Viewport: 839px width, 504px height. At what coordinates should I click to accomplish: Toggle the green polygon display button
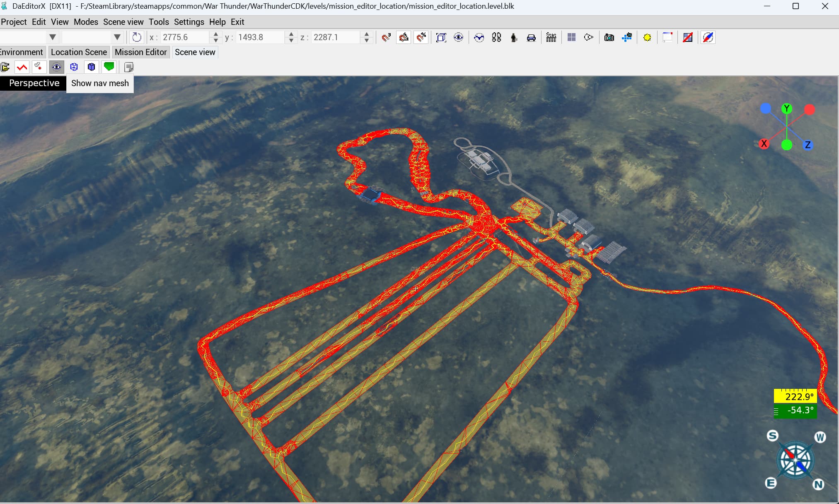(109, 67)
